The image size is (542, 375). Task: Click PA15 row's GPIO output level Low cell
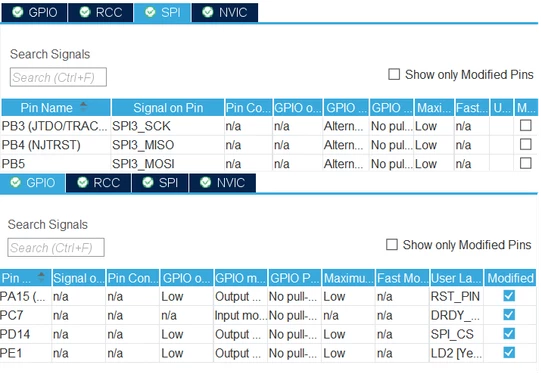(186, 297)
